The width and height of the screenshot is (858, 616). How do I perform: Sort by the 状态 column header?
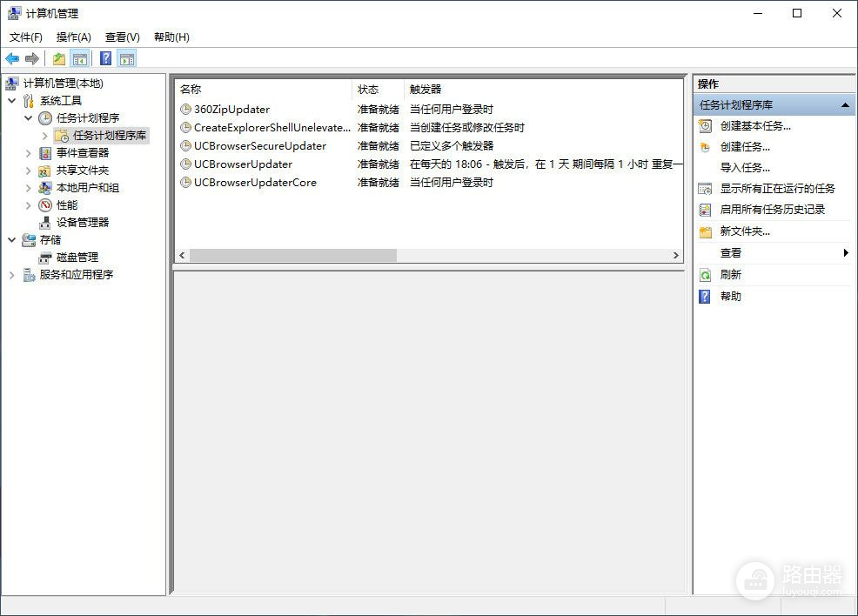click(368, 90)
